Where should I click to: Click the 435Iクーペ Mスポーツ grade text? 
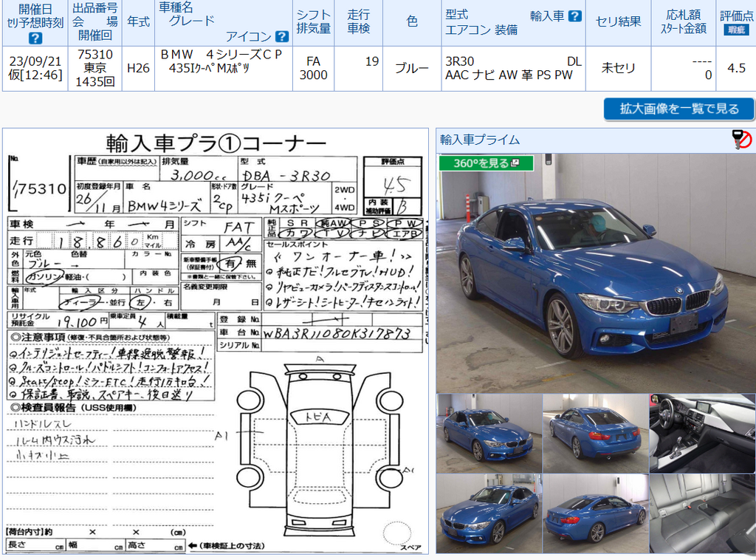coord(209,69)
